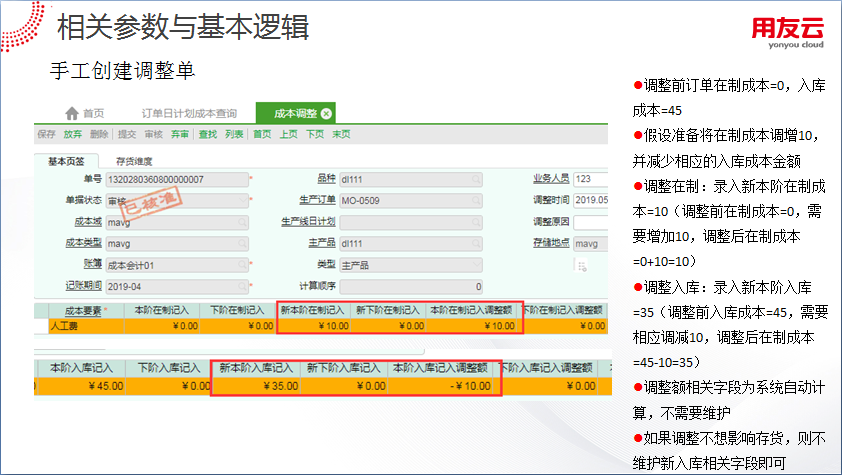The height and width of the screenshot is (475, 842).
Task: Click lookup icon in 生产线日计划 field
Action: (476, 221)
